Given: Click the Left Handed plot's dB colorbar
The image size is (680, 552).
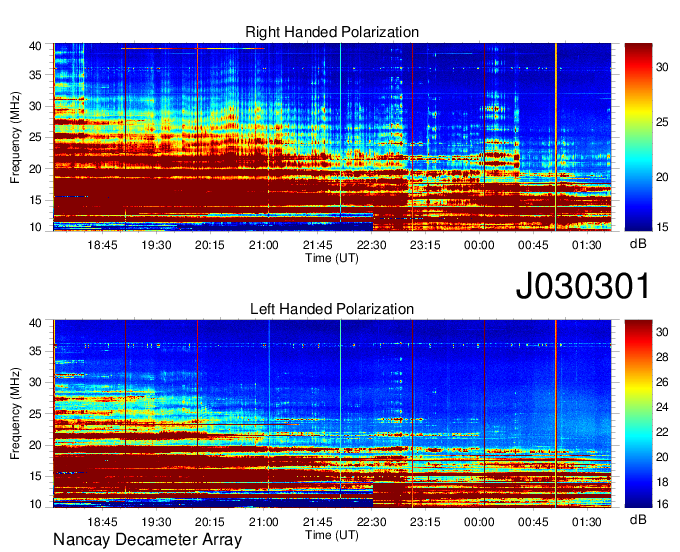Looking at the screenshot, I should coord(638,414).
